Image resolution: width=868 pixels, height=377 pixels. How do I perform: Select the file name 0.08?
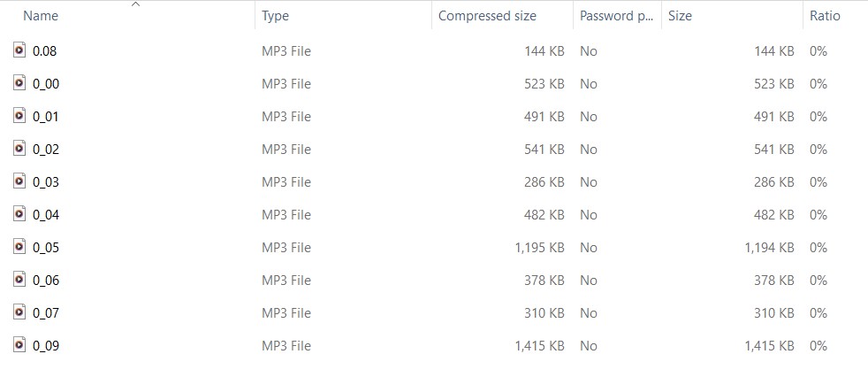point(45,51)
